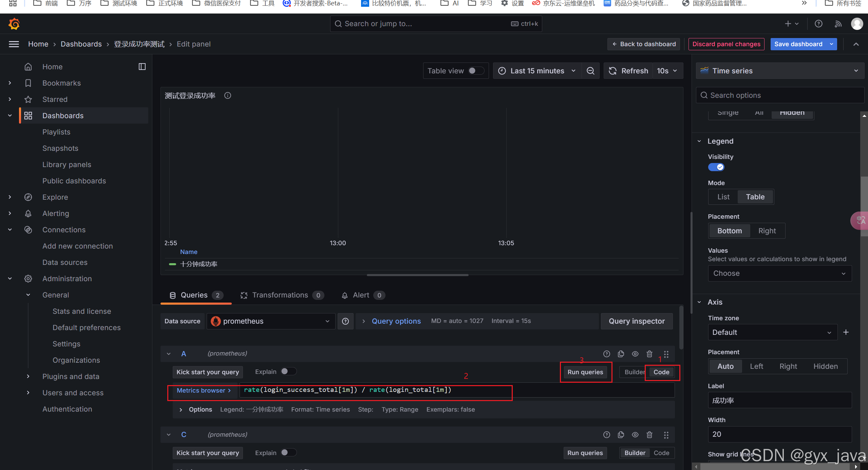Dock the sidebar menu icon next to Home

click(142, 67)
